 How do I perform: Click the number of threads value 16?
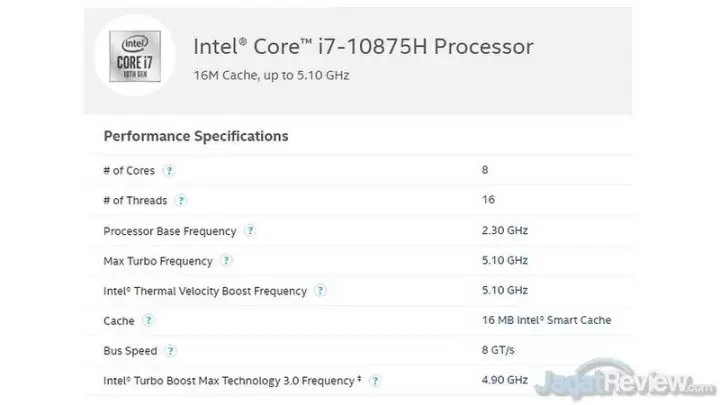click(x=487, y=201)
